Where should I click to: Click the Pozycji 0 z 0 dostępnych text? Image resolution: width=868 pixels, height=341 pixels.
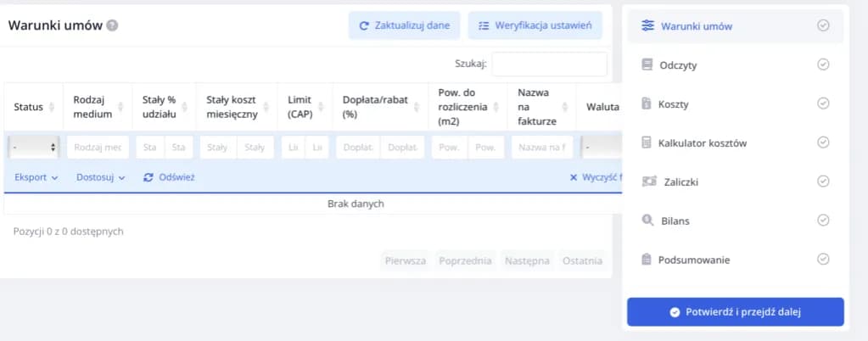pos(68,232)
